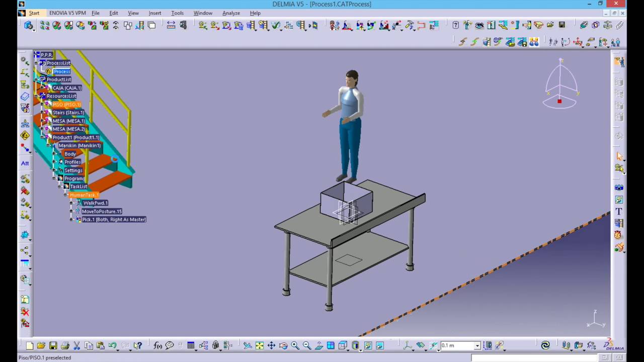This screenshot has width=644, height=362.
Task: Select the WalkFwd.1 activity
Action: tap(95, 203)
